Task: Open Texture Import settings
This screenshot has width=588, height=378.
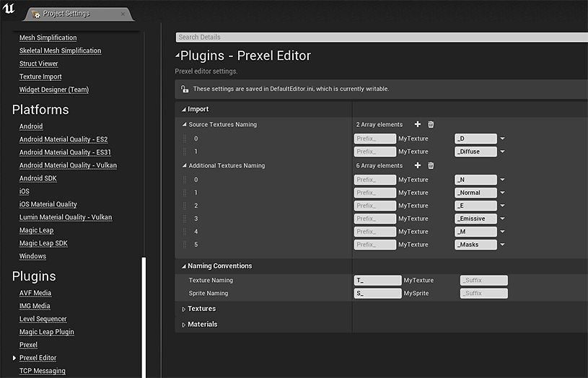Action: pyautogui.click(x=40, y=76)
